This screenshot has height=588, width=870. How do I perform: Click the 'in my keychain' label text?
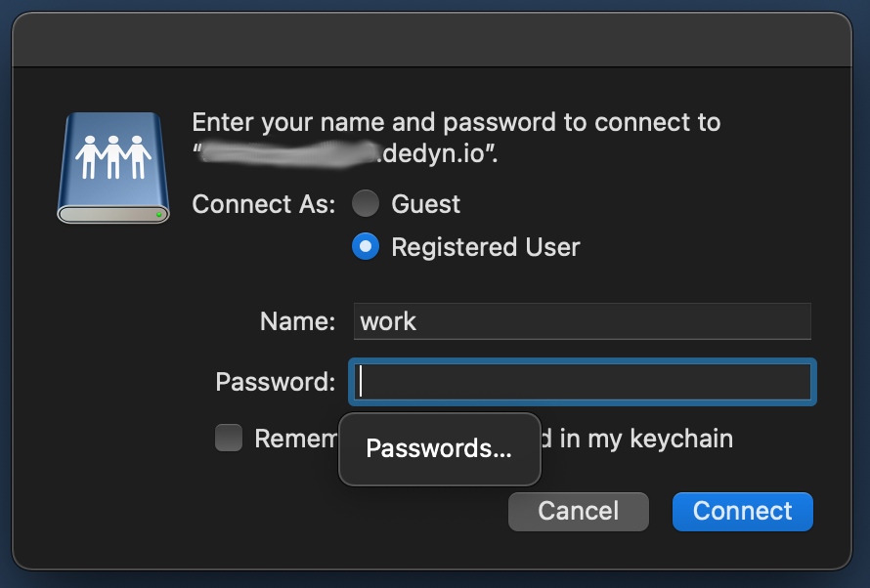pos(646,439)
